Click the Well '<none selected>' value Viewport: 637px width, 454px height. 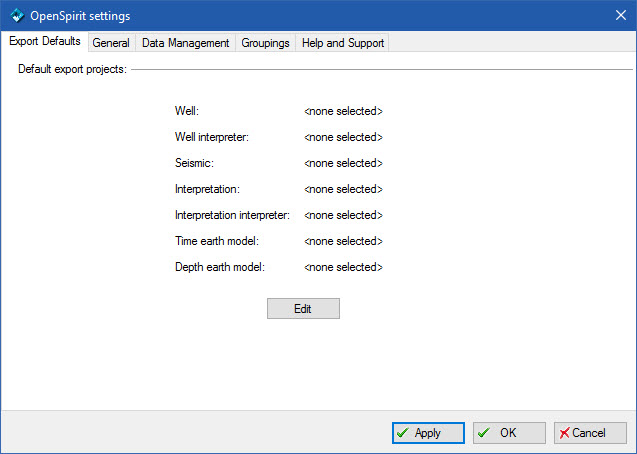tap(343, 111)
